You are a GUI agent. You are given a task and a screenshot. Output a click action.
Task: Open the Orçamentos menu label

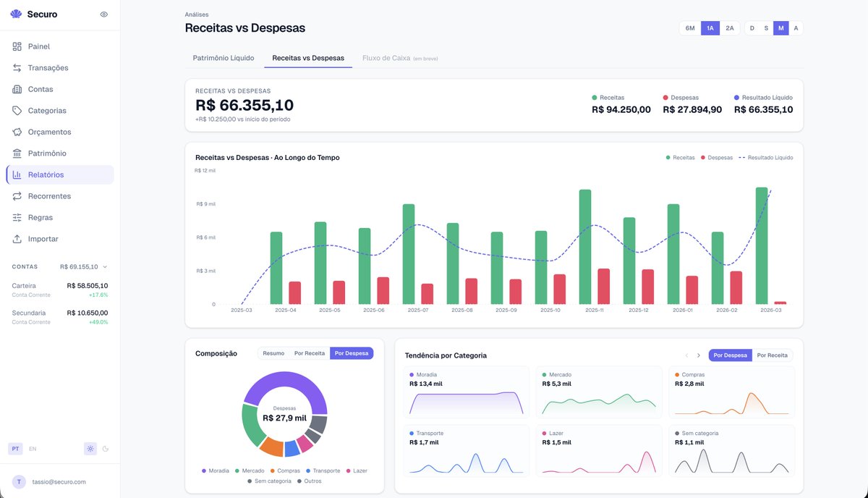click(x=50, y=132)
